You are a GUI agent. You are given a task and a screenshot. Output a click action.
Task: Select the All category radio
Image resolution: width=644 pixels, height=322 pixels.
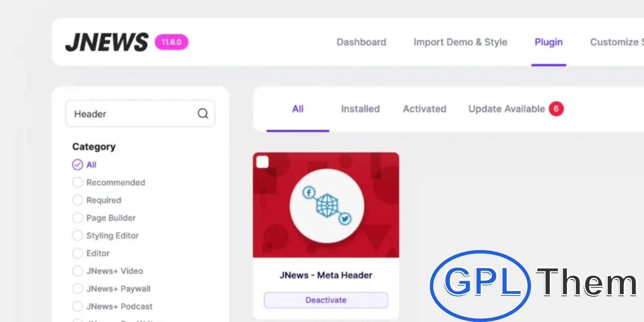coord(77,165)
